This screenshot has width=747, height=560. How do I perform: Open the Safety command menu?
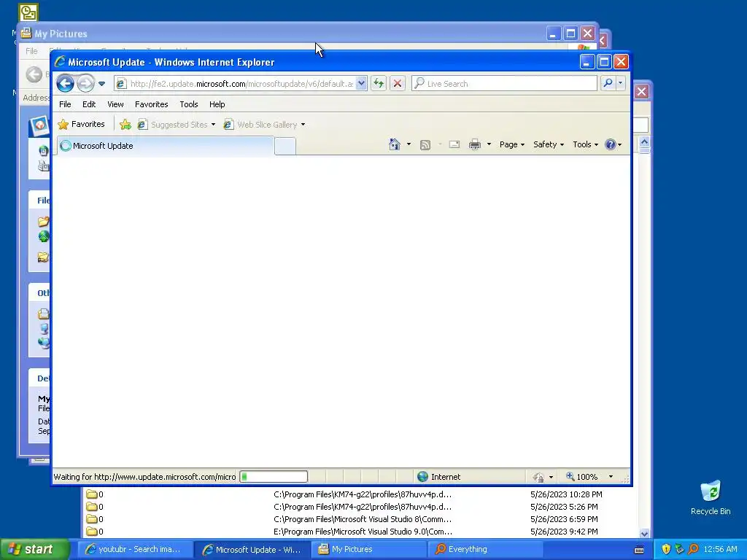tap(549, 144)
